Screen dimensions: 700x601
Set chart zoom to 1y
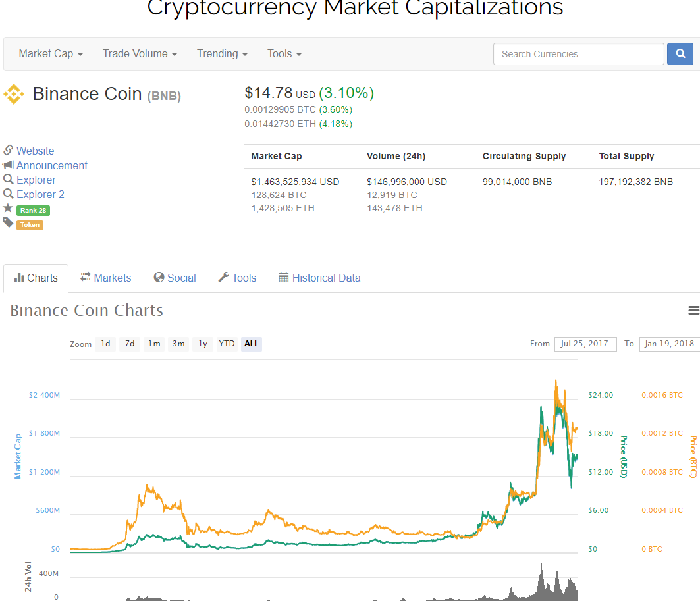203,344
